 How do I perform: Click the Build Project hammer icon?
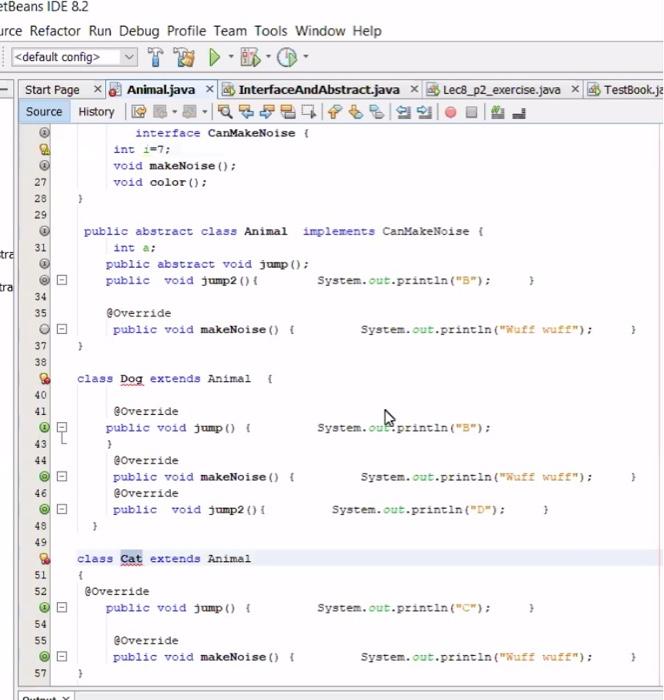click(x=155, y=57)
